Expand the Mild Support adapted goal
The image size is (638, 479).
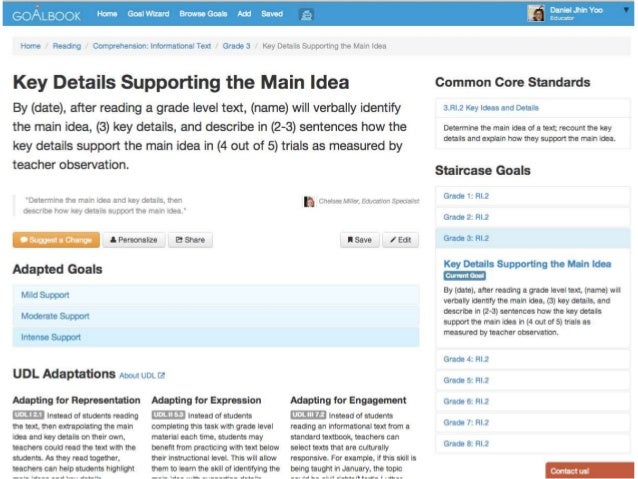tap(216, 295)
